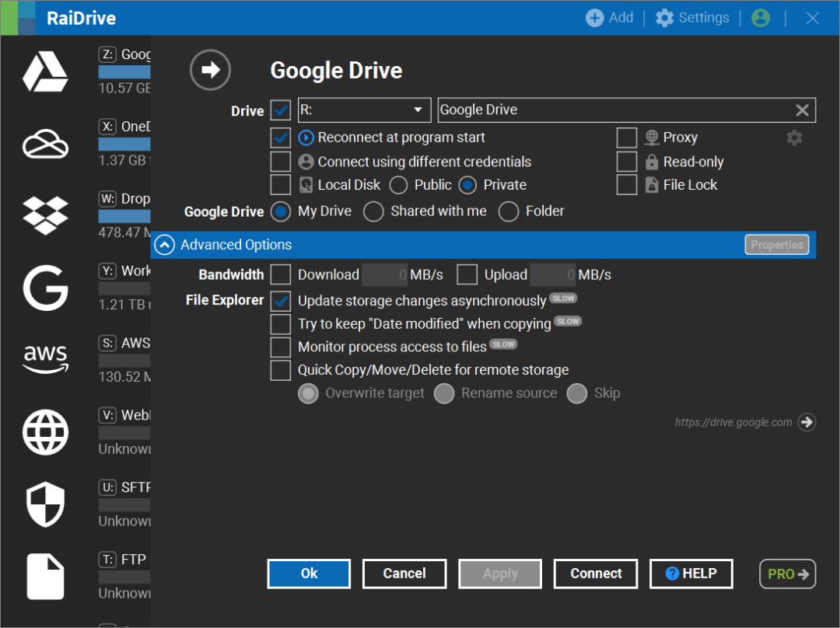Screen dimensions: 840x628
Task: Select the OneDrive cloud icon
Action: (x=45, y=144)
